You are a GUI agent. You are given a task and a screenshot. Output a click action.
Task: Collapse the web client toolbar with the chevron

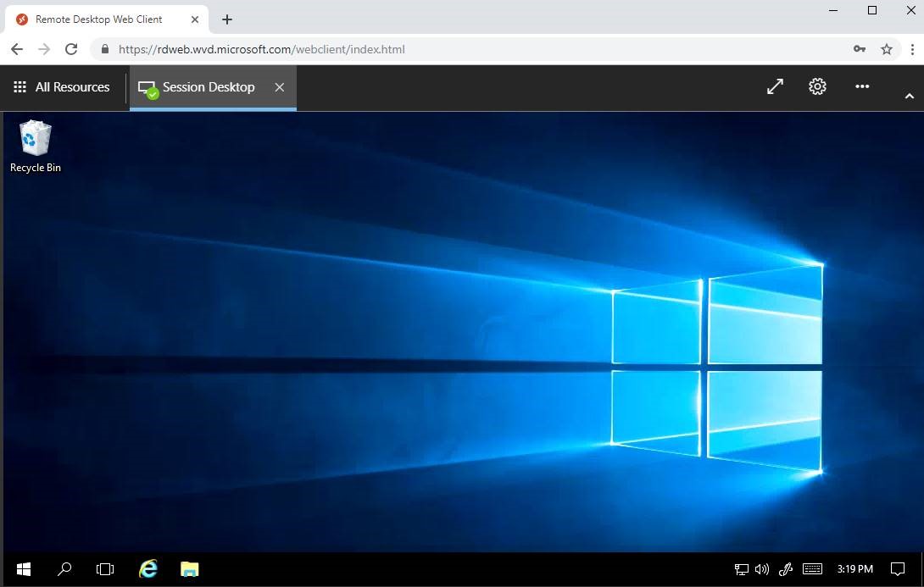tap(910, 96)
